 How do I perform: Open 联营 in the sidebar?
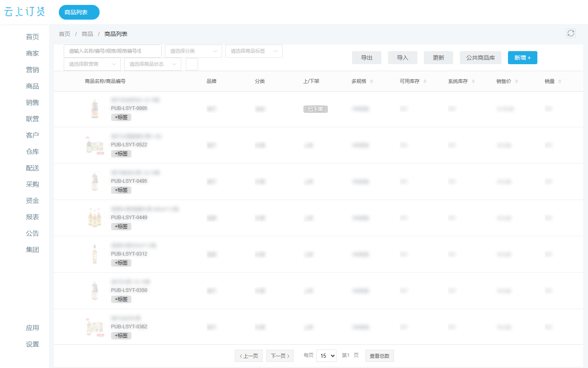click(x=33, y=119)
